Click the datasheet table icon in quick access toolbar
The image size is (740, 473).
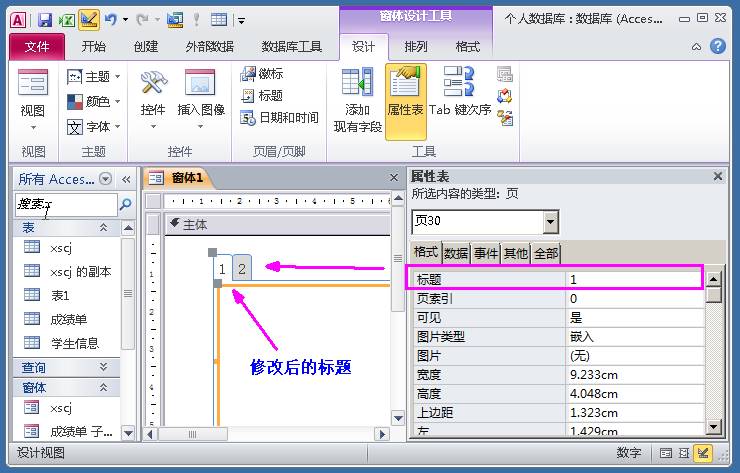(219, 20)
